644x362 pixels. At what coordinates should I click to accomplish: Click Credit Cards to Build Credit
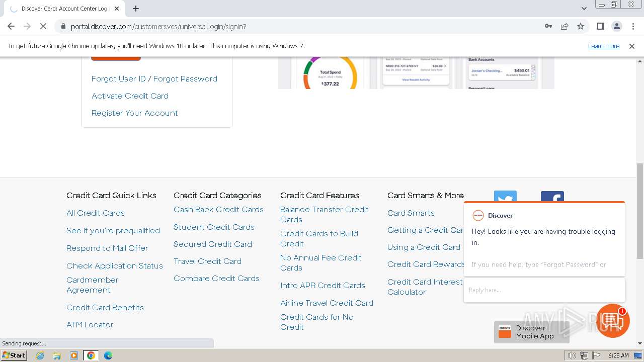319,239
